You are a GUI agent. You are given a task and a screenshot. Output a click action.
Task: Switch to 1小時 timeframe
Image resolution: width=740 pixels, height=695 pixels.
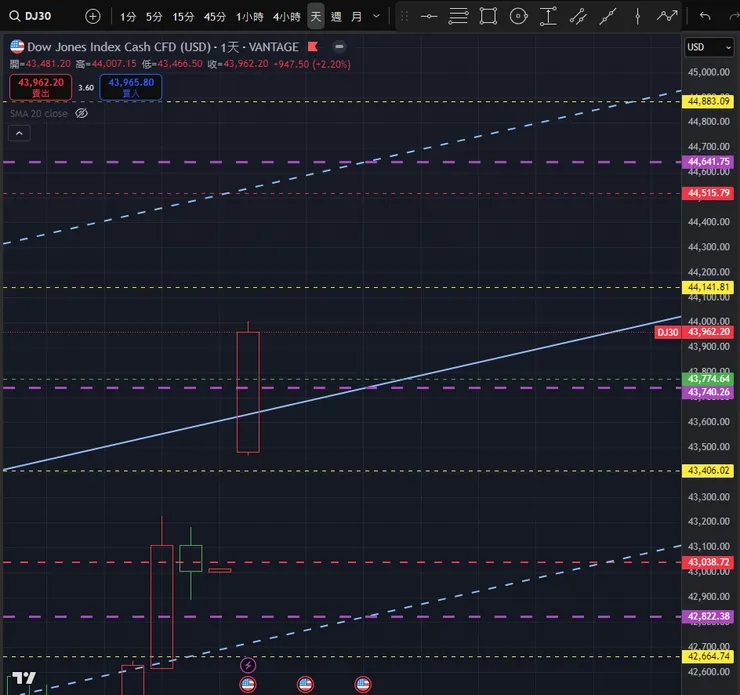coord(250,17)
